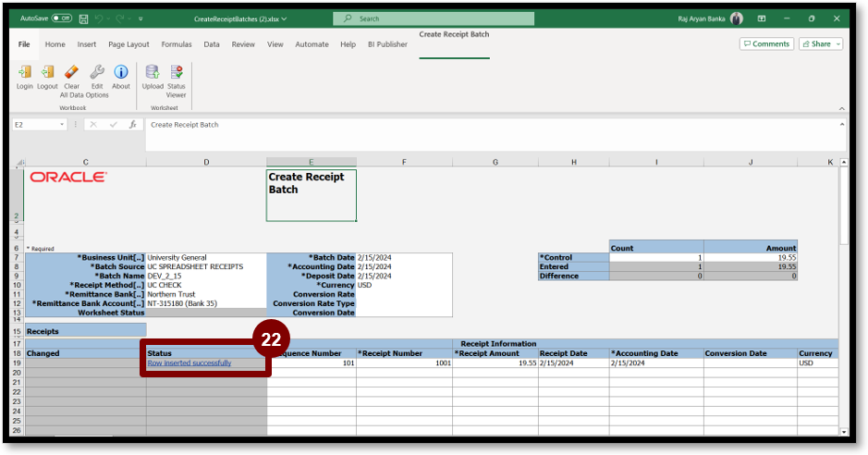Open the Review tab
The height and width of the screenshot is (455, 868).
(243, 44)
